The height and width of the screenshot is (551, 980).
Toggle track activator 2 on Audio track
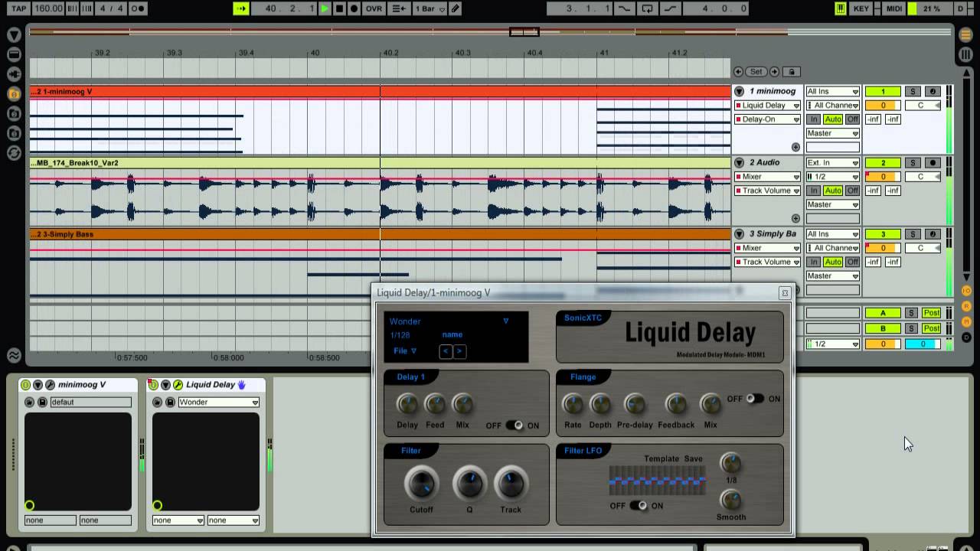(x=882, y=163)
